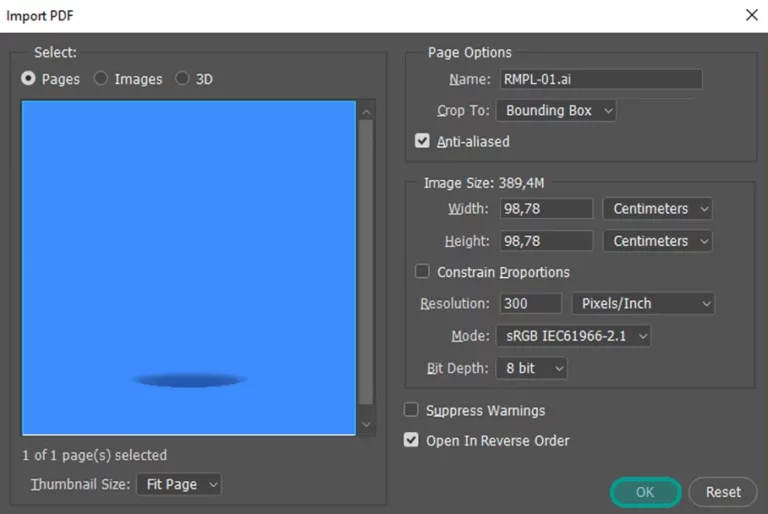This screenshot has width=768, height=514.
Task: Select the 3D radio button
Action: tap(182, 78)
